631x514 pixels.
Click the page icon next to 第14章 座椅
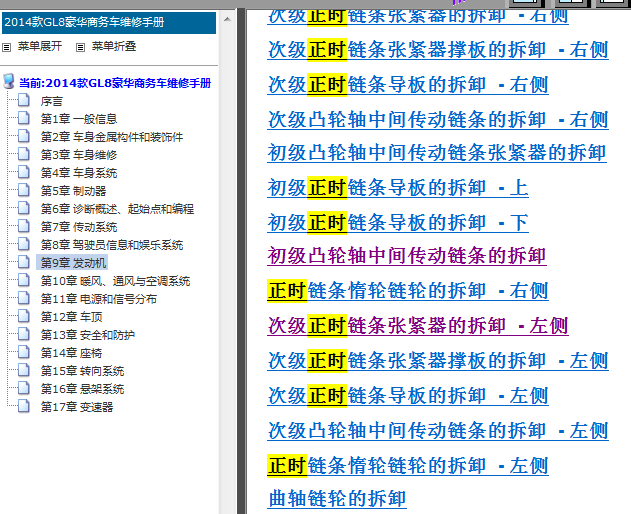tap(24, 352)
